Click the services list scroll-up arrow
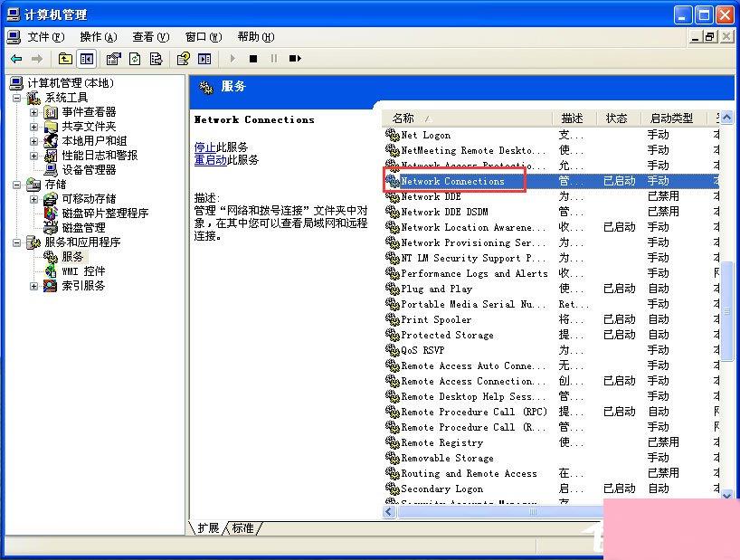This screenshot has width=740, height=560. pyautogui.click(x=726, y=117)
